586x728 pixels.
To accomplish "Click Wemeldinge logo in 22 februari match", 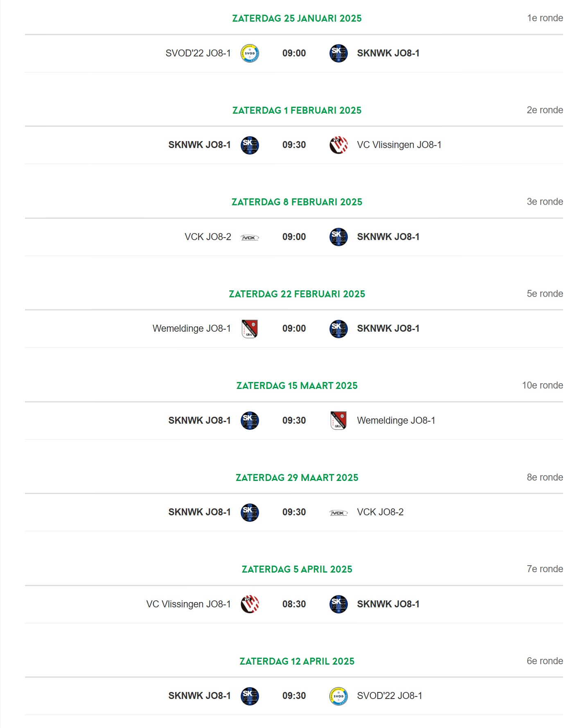I will tap(250, 328).
